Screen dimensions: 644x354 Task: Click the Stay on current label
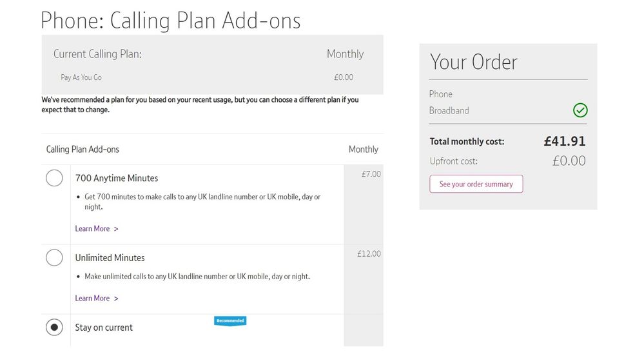104,328
